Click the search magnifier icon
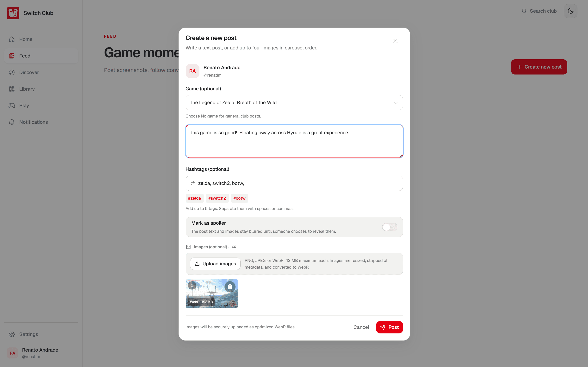This screenshot has height=367, width=588. point(524,11)
